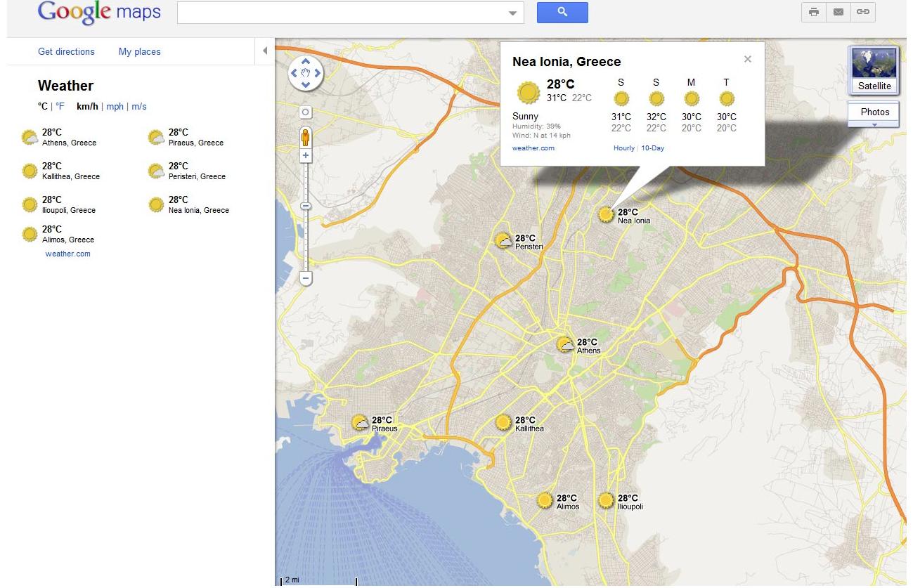The height and width of the screenshot is (588, 913).
Task: Click the zoom out minus button
Action: [306, 279]
